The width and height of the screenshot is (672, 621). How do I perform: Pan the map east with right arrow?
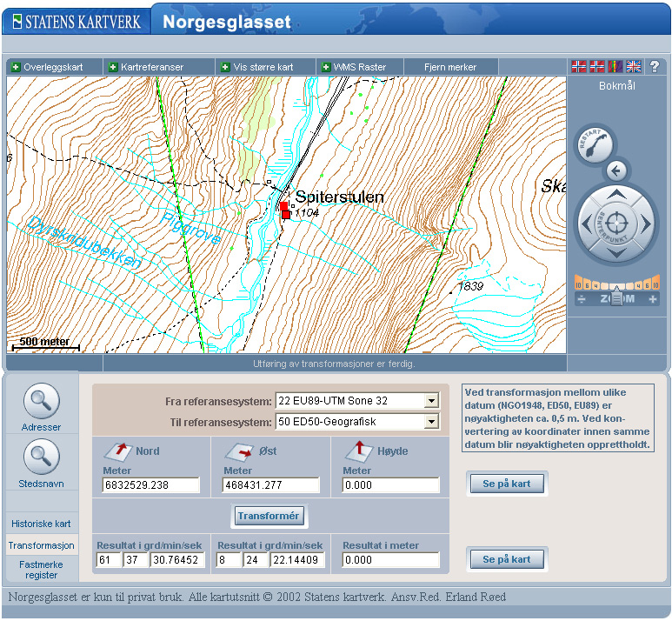point(645,224)
